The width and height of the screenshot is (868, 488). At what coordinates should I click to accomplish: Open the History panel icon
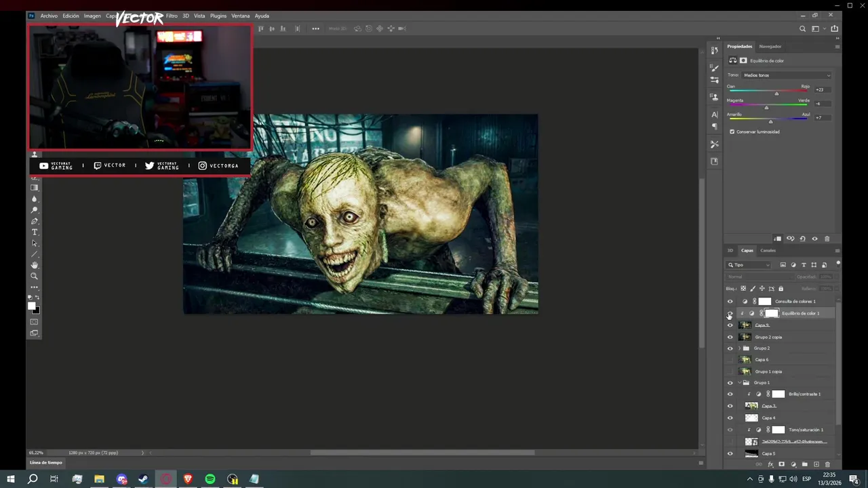pos(714,50)
